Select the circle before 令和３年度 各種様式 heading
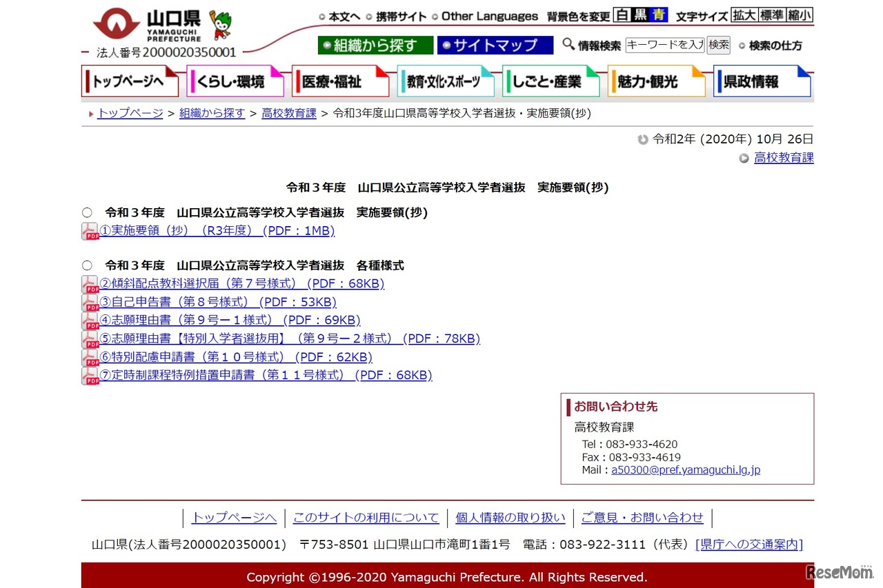The image size is (883, 588). [87, 265]
